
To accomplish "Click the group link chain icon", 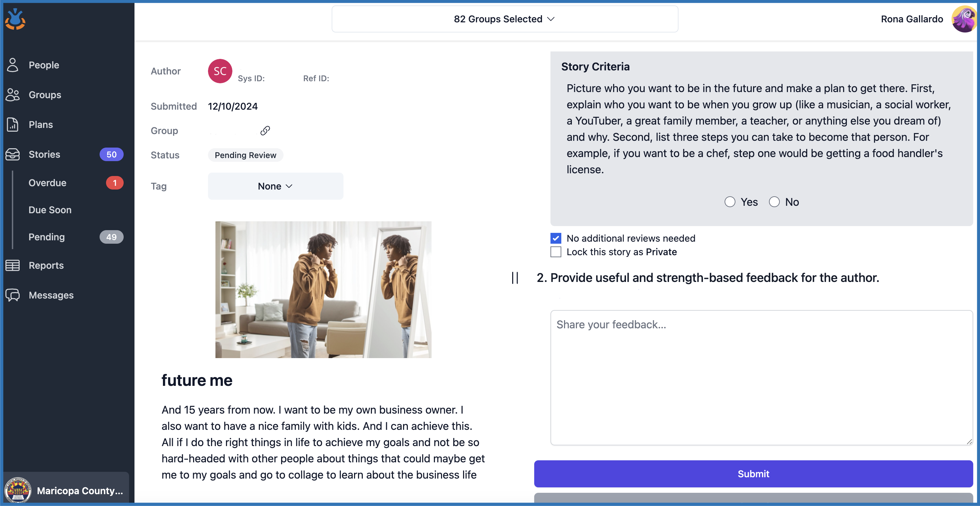I will coord(265,131).
